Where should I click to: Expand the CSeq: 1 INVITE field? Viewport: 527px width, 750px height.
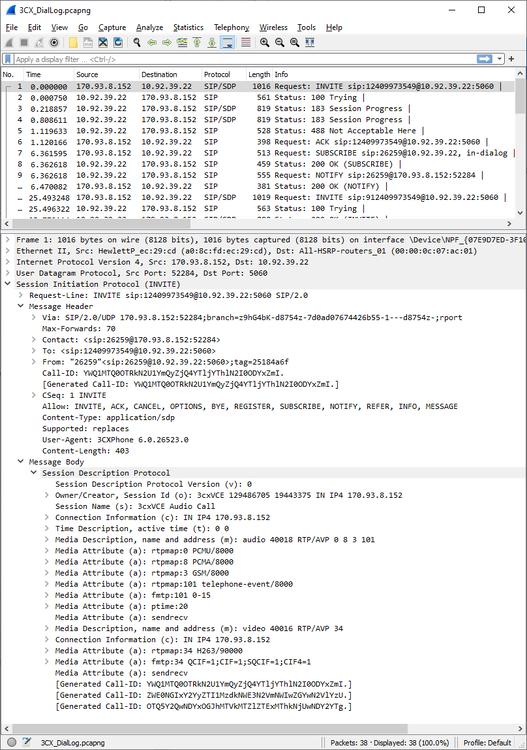click(x=33, y=396)
